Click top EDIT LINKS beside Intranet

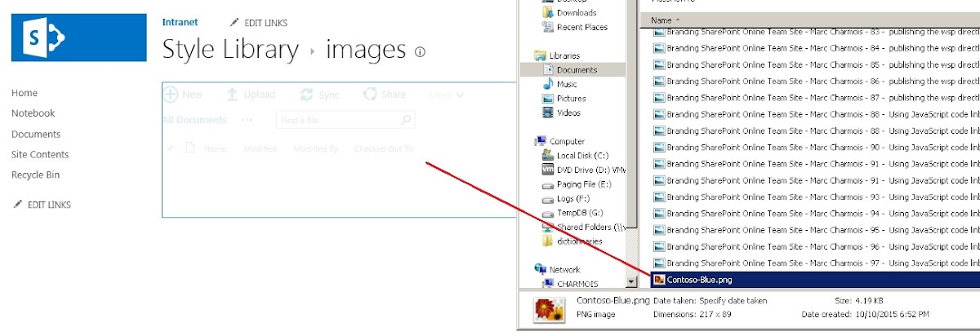coord(258,23)
